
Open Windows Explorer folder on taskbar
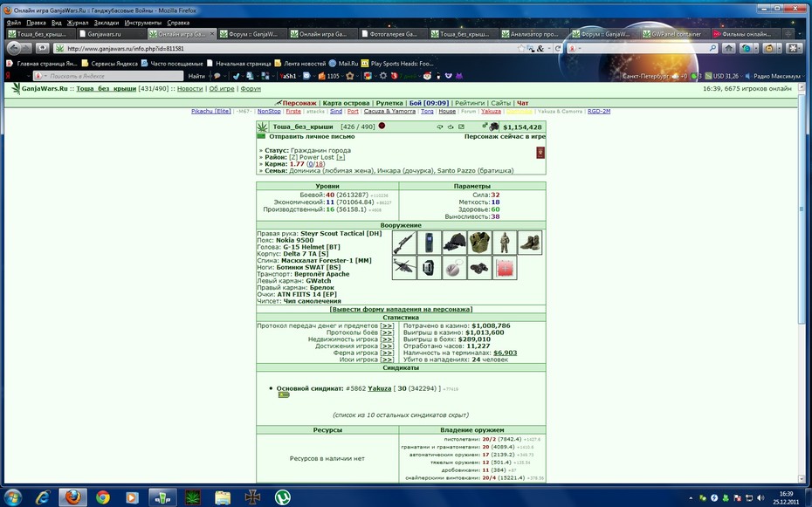pos(223,497)
